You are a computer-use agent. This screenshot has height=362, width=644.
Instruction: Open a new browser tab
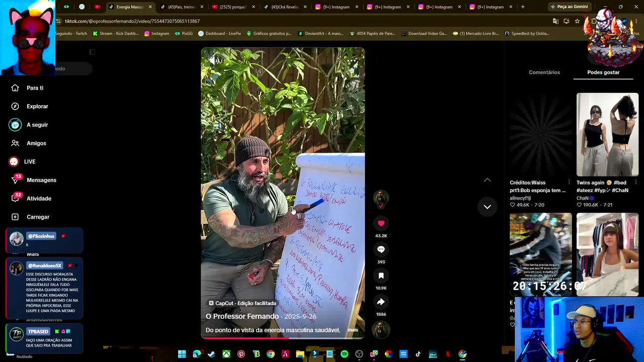523,7
